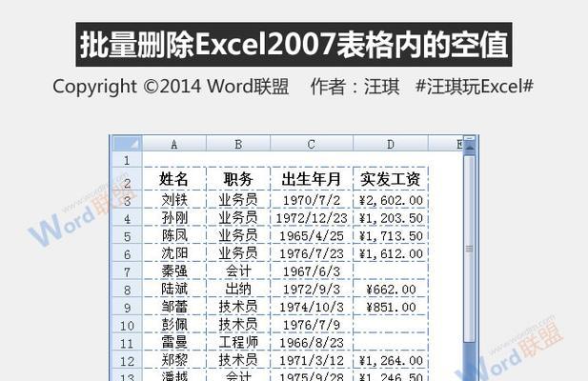The height and width of the screenshot is (381, 588).
Task: Click the vertical scrollbar thumb
Action: point(469,249)
